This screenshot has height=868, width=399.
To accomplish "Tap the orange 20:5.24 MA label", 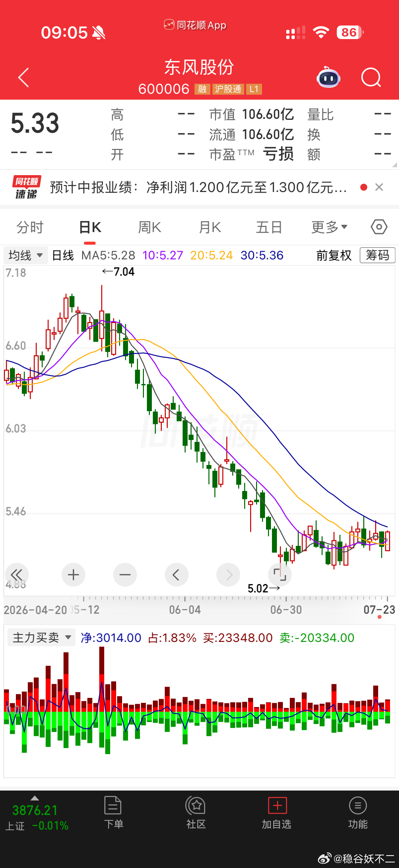I will coord(211,256).
